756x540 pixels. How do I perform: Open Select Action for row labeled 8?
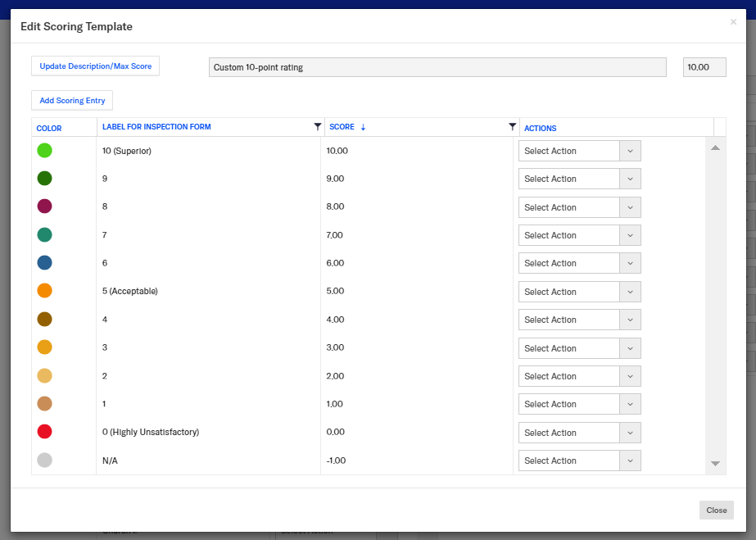[579, 207]
